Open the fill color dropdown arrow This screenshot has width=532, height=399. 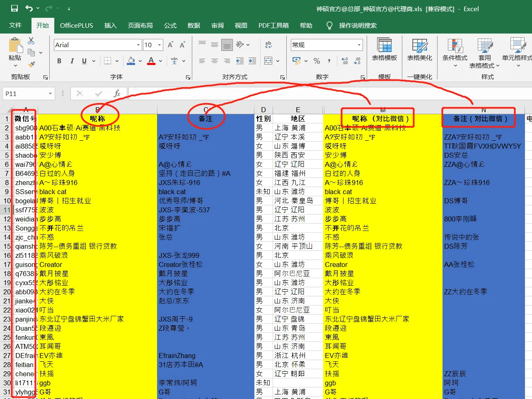[140, 61]
